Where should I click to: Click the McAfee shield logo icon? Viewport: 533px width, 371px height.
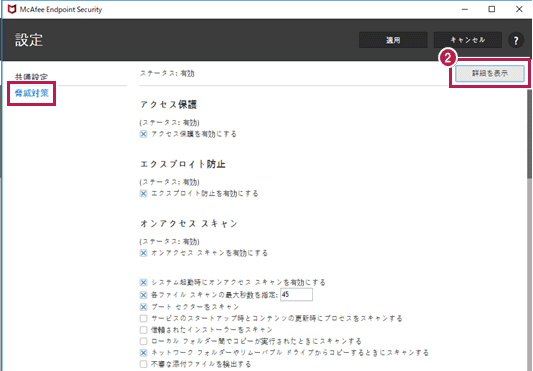coord(12,9)
